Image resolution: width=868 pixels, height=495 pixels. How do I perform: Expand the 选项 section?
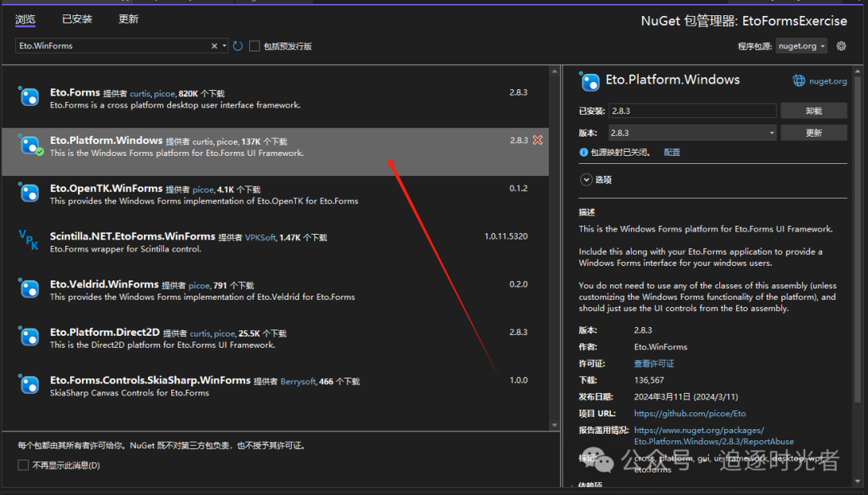click(x=586, y=180)
